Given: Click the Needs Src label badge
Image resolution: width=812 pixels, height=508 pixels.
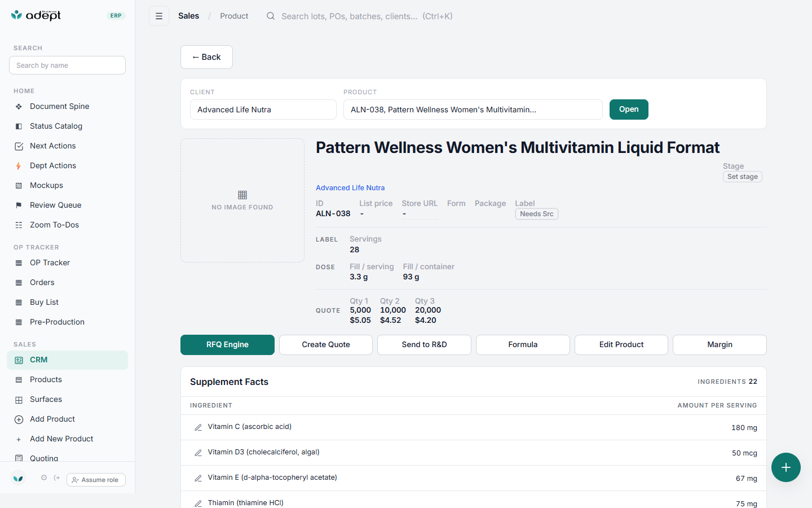Looking at the screenshot, I should (537, 214).
